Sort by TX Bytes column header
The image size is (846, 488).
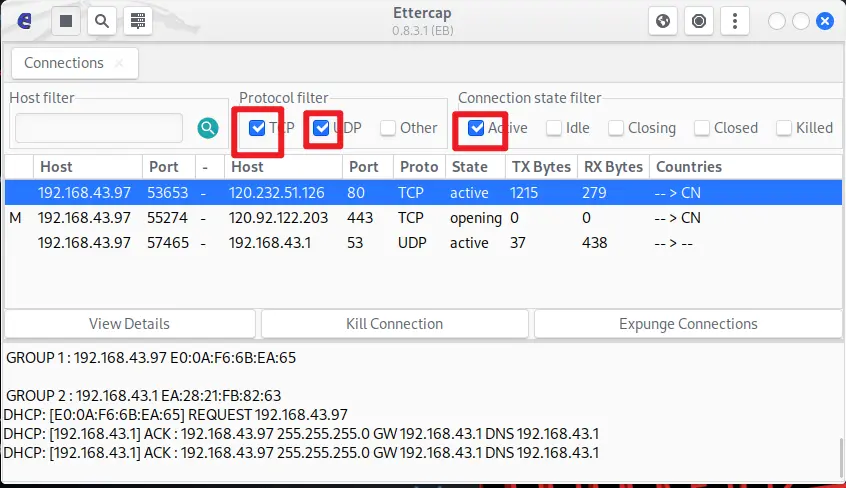coord(539,167)
